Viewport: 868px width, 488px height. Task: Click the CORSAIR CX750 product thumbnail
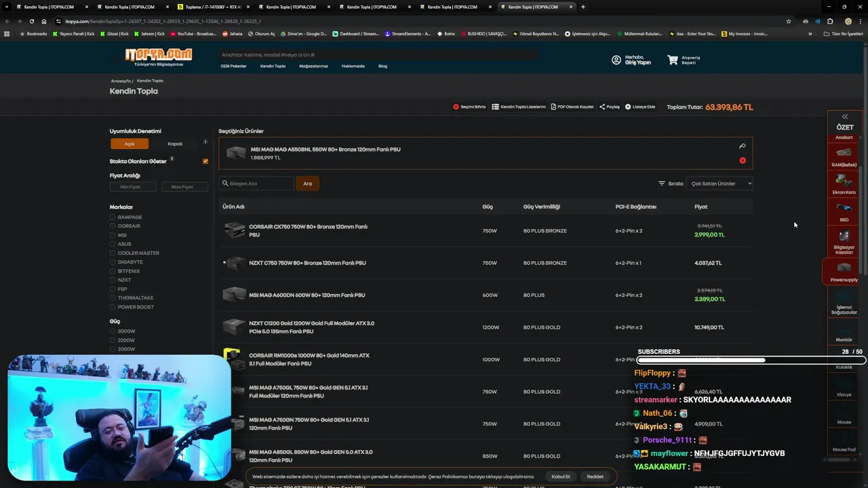click(x=235, y=231)
